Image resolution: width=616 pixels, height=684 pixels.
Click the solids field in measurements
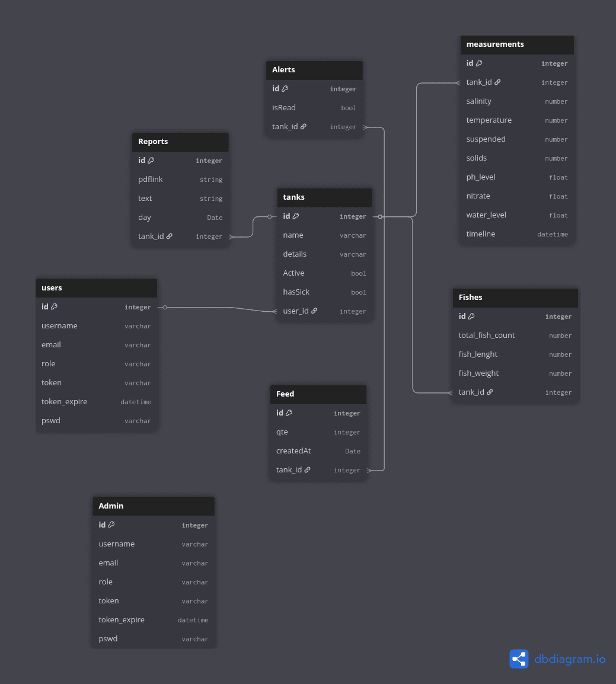517,158
